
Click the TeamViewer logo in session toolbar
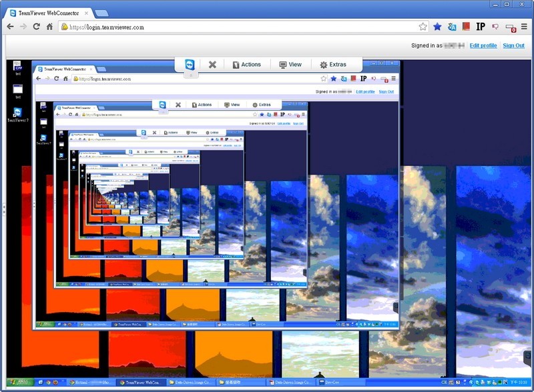[190, 65]
